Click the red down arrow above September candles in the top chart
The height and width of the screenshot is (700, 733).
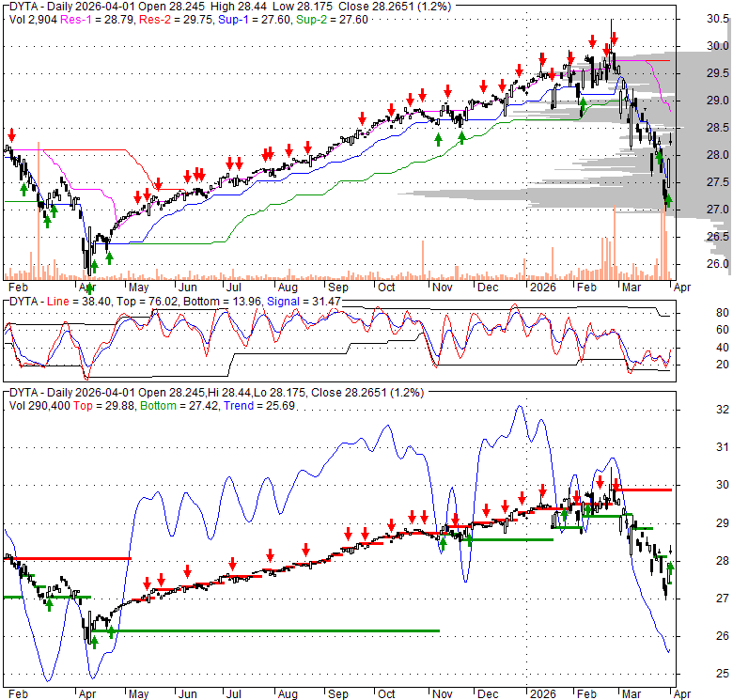363,117
